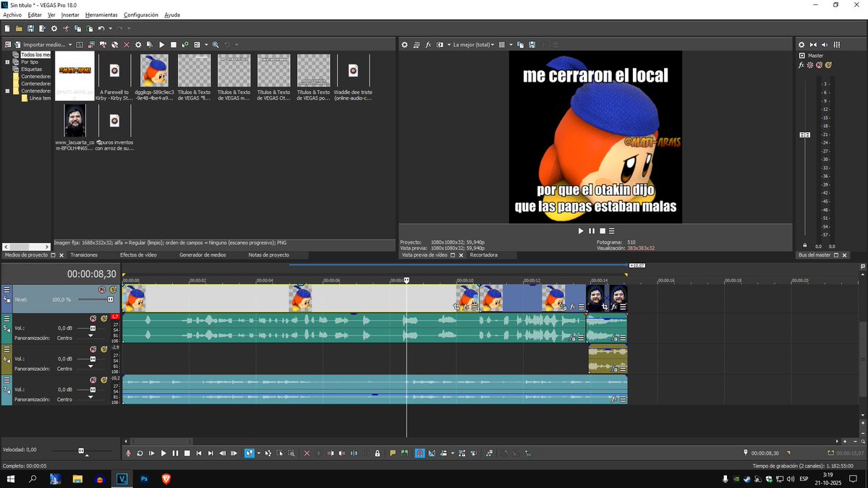Viewport: 868px width, 488px height.
Task: Solo audio track 7
Action: [103, 380]
